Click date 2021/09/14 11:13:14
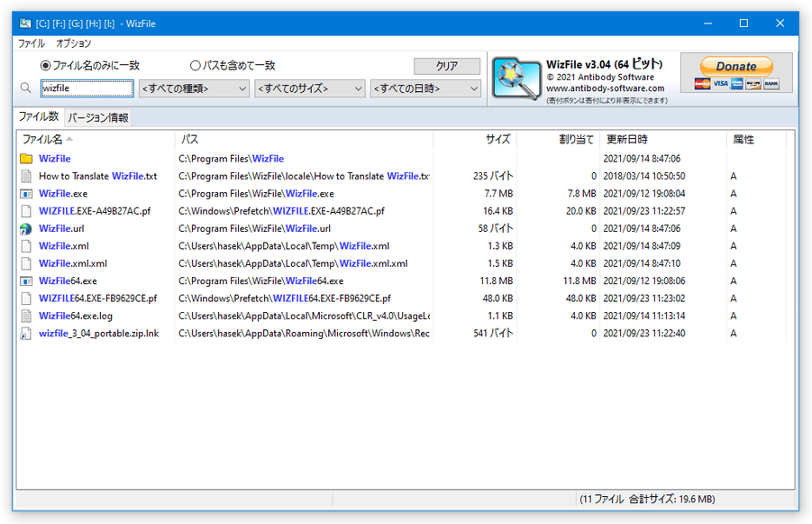This screenshot has height=524, width=812. click(644, 316)
